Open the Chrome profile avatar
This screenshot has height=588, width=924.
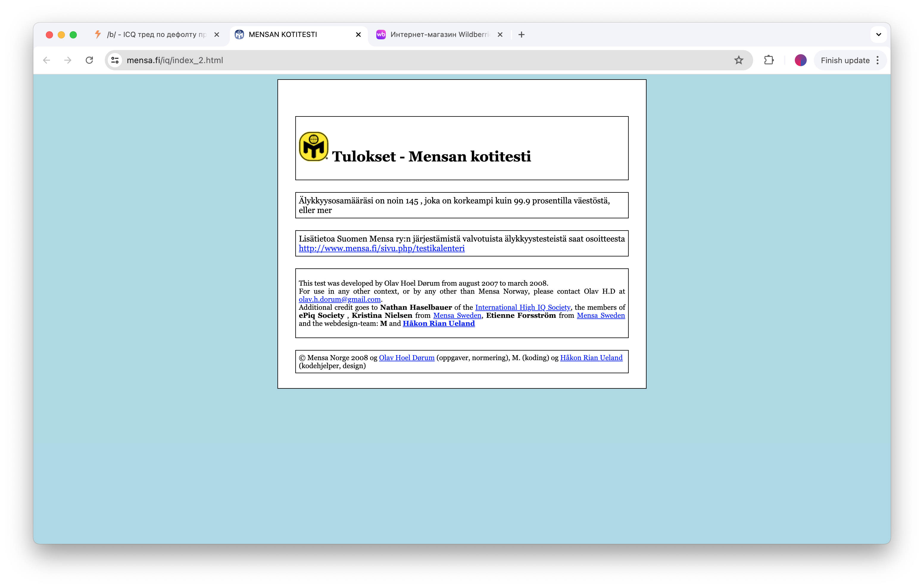800,60
